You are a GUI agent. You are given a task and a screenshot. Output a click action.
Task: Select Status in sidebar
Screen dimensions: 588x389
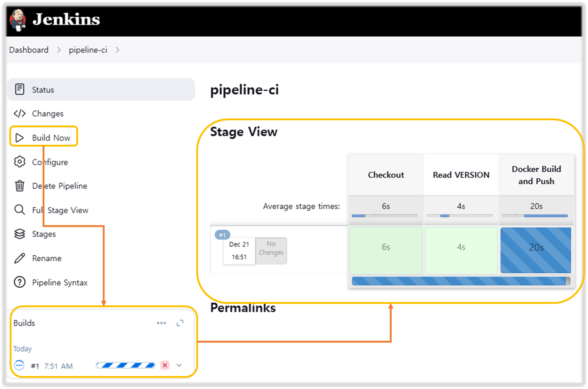(101, 90)
